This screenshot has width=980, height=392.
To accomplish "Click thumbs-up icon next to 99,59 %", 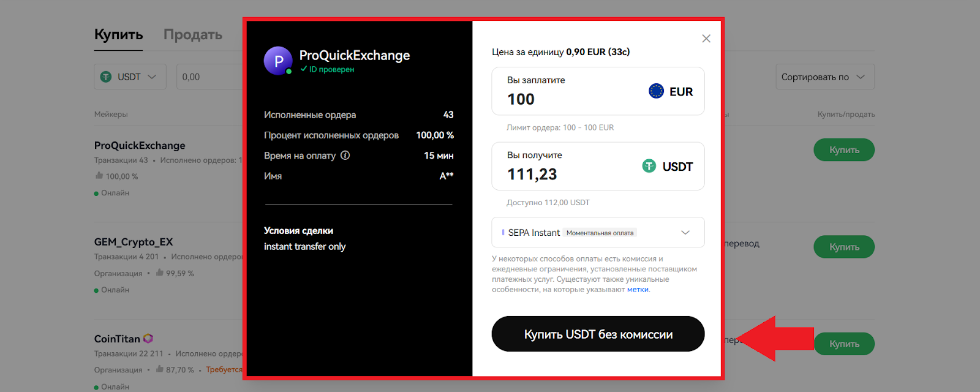I will [x=160, y=273].
